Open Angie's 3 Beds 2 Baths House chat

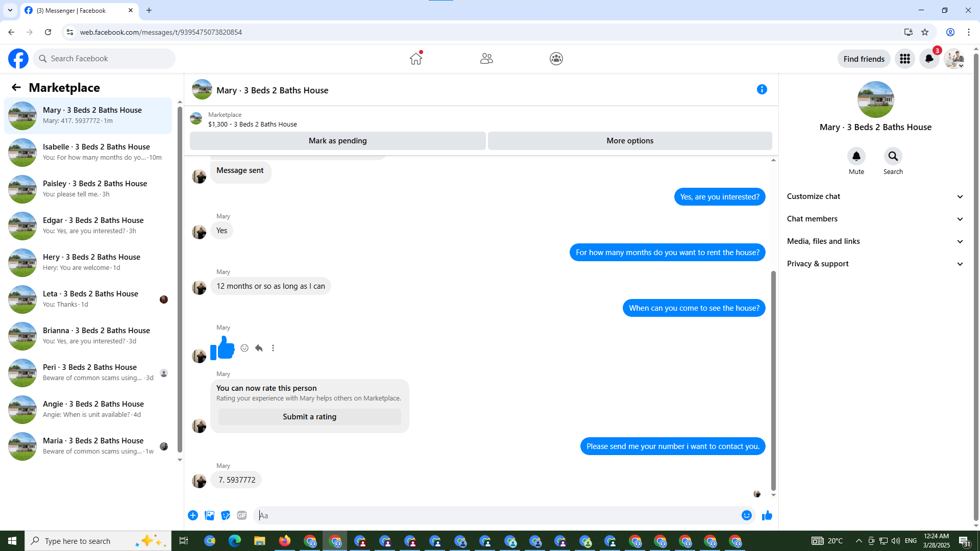pos(88,410)
